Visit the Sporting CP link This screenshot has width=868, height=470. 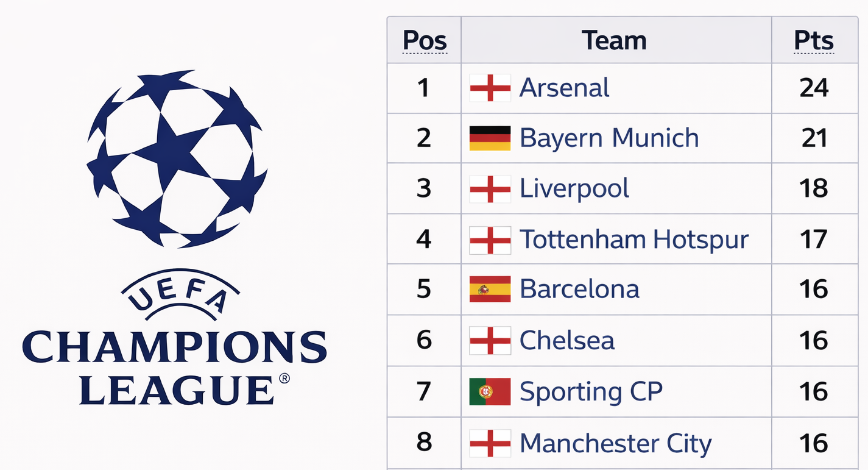(590, 391)
